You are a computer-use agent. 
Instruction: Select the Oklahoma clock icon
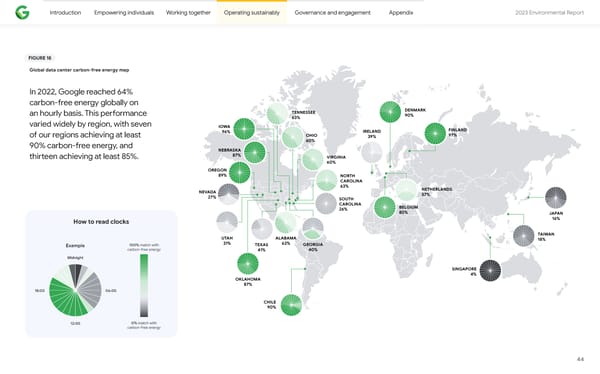(248, 264)
